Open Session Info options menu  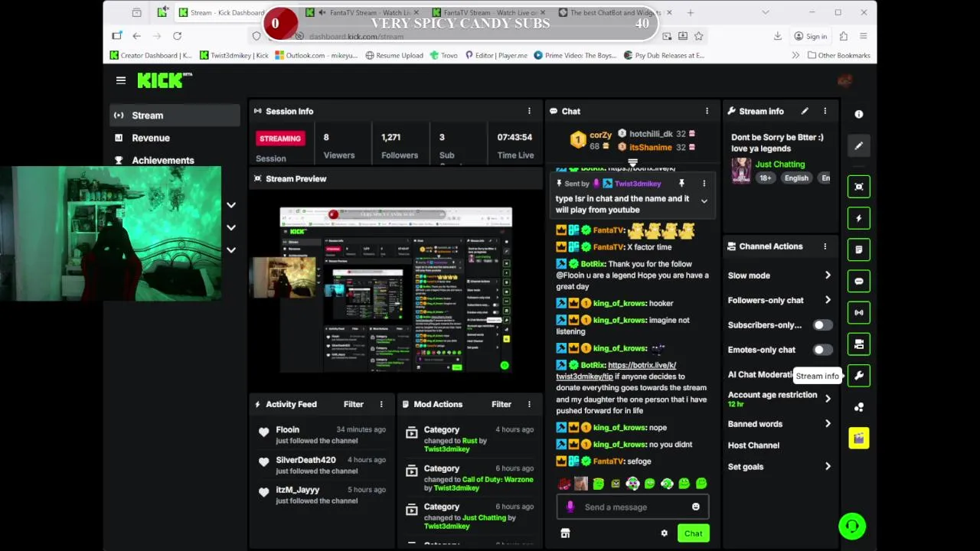point(529,111)
